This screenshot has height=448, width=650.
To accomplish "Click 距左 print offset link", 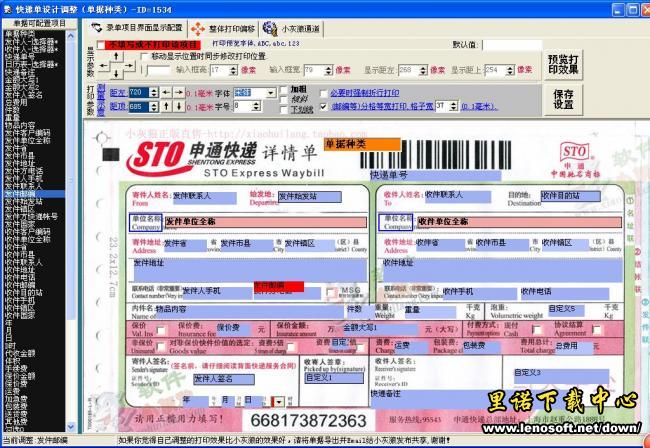I will [118, 93].
